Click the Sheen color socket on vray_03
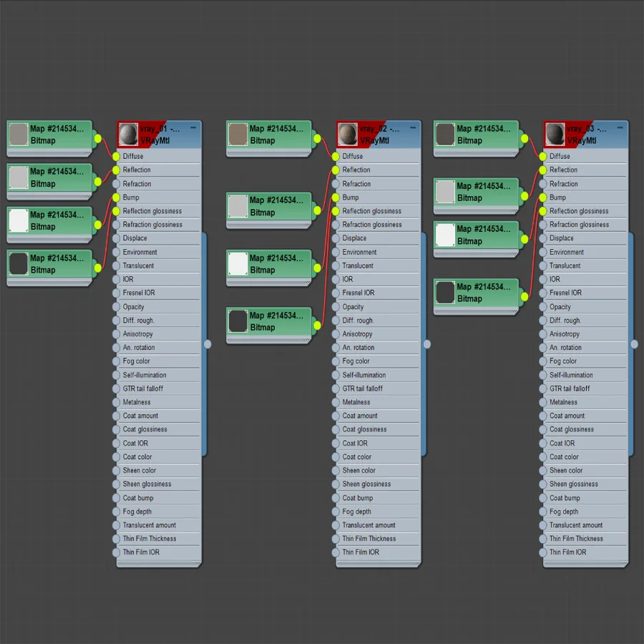Viewport: 644px width, 644px height. click(543, 471)
